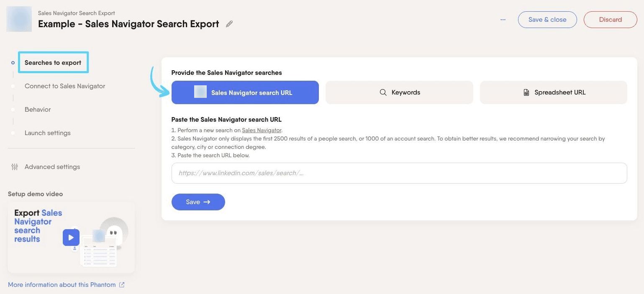Open Advanced settings
This screenshot has height=294, width=644.
pos(52,167)
